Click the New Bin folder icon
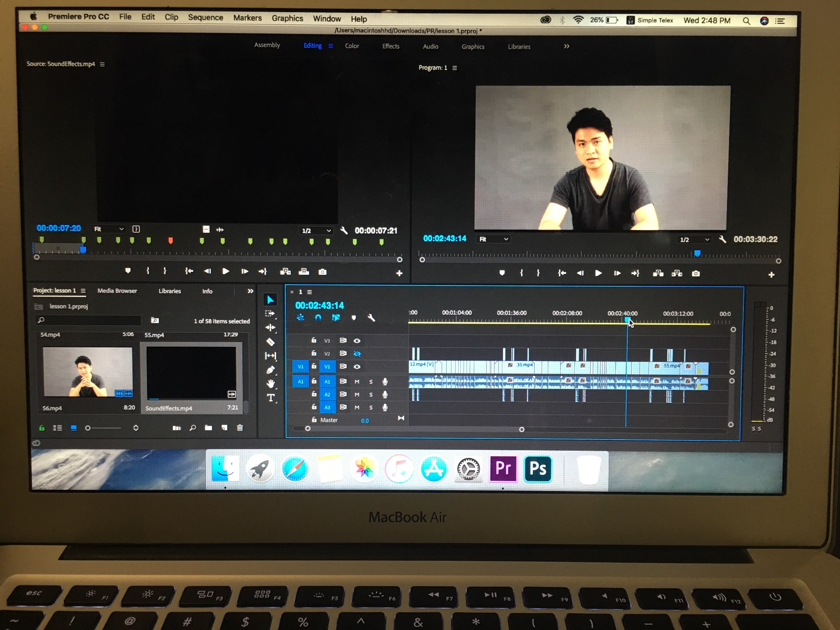 coord(208,428)
